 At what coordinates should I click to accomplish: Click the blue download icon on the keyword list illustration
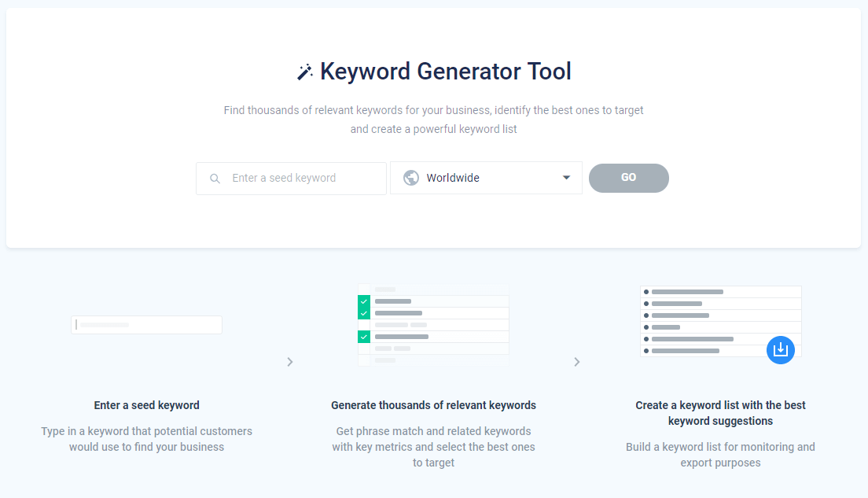[781, 350]
